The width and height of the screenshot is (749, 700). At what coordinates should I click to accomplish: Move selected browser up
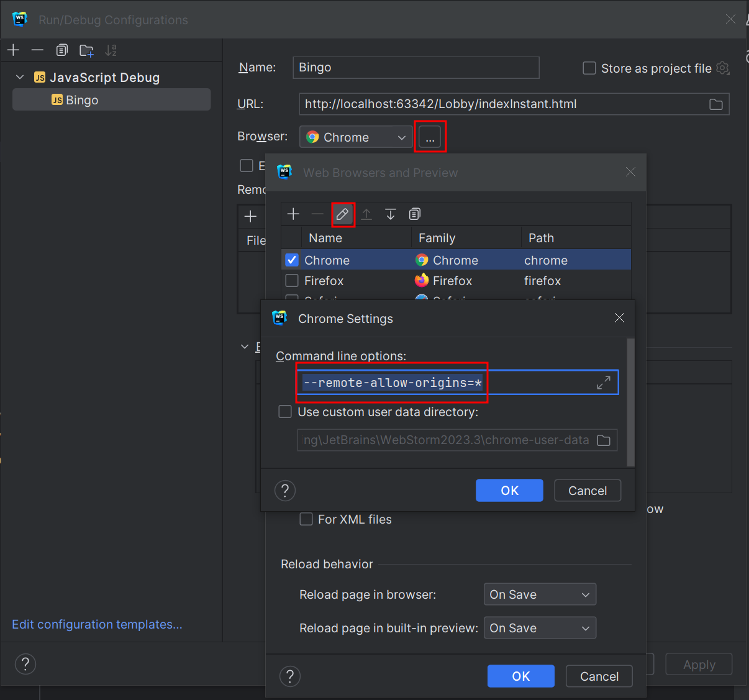(x=366, y=214)
